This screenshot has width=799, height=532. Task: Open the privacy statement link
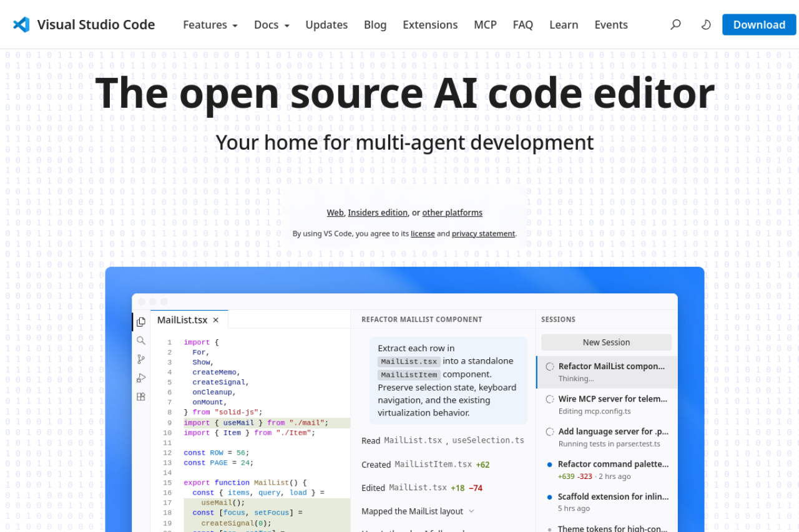point(484,234)
